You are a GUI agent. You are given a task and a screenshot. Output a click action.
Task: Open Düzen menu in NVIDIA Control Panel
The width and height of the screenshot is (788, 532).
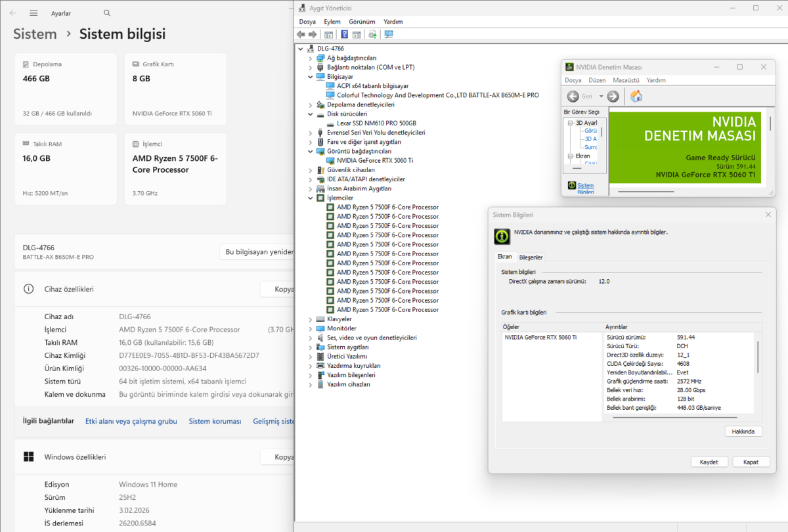[597, 80]
